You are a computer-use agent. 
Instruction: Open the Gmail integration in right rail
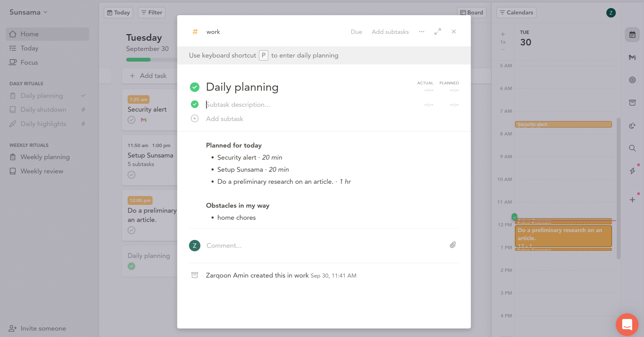coord(632,57)
